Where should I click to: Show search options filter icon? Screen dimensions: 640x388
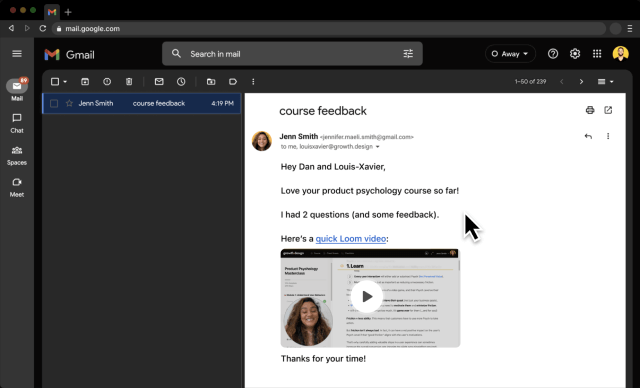[408, 53]
